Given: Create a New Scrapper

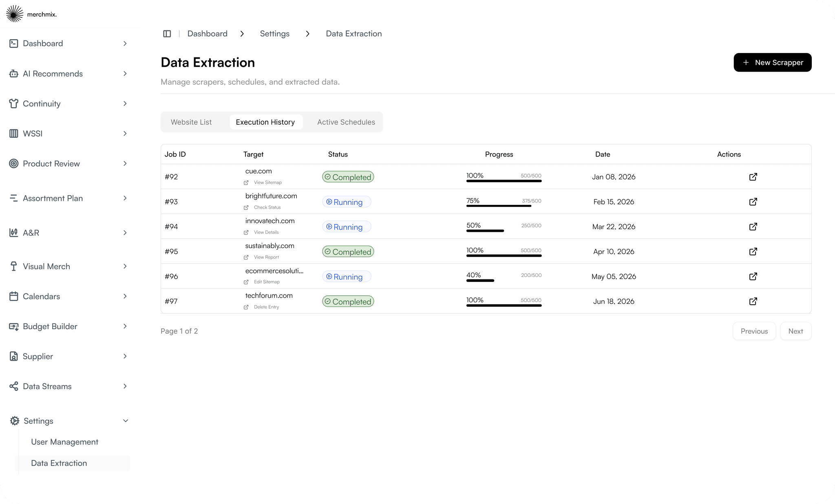Looking at the screenshot, I should click(773, 62).
